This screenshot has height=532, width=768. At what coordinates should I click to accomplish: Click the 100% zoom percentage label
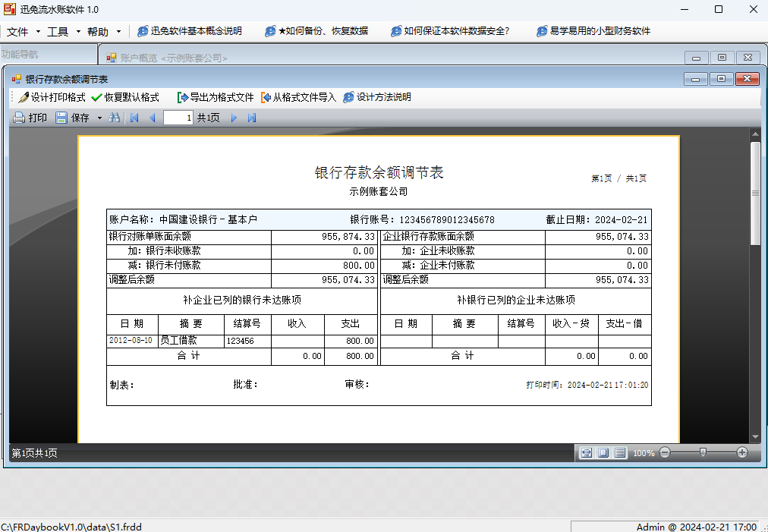pyautogui.click(x=644, y=453)
